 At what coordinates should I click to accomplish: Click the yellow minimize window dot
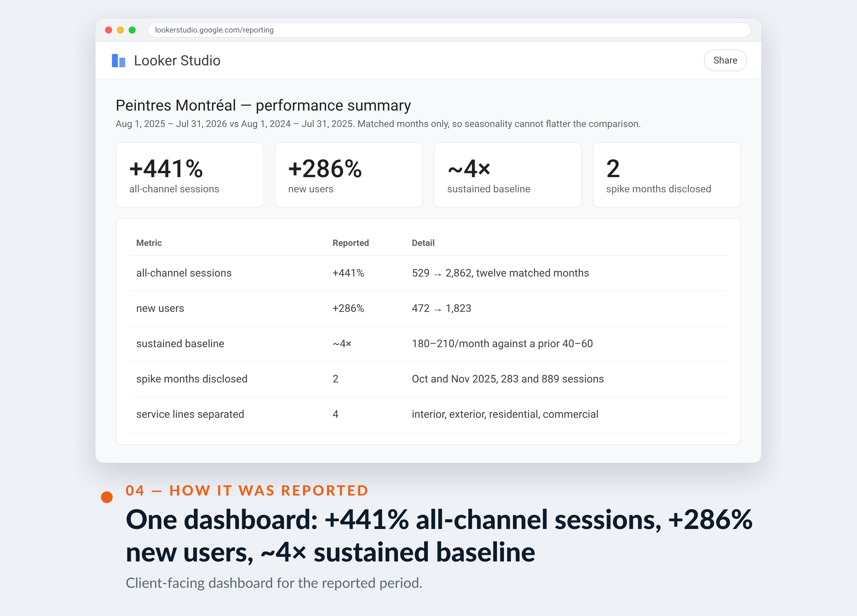(120, 30)
